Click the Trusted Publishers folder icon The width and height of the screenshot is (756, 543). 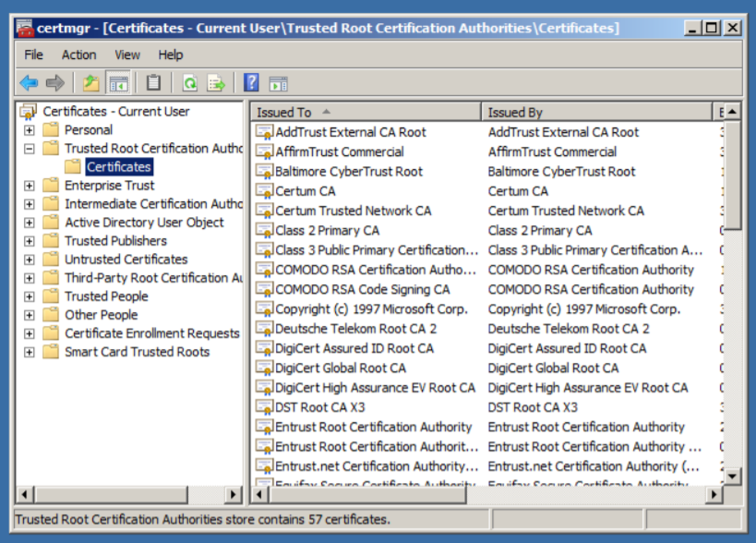[x=51, y=240]
